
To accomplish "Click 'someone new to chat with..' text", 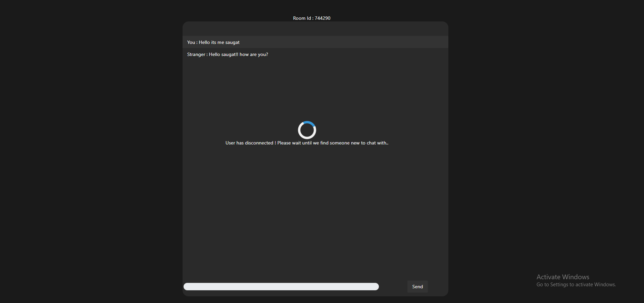I will (x=359, y=143).
